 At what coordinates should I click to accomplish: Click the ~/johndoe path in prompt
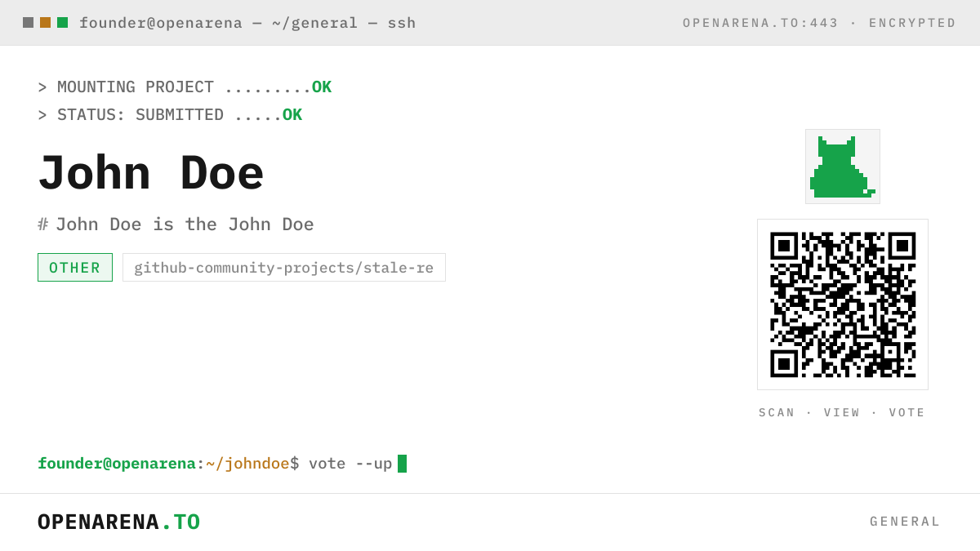(247, 464)
